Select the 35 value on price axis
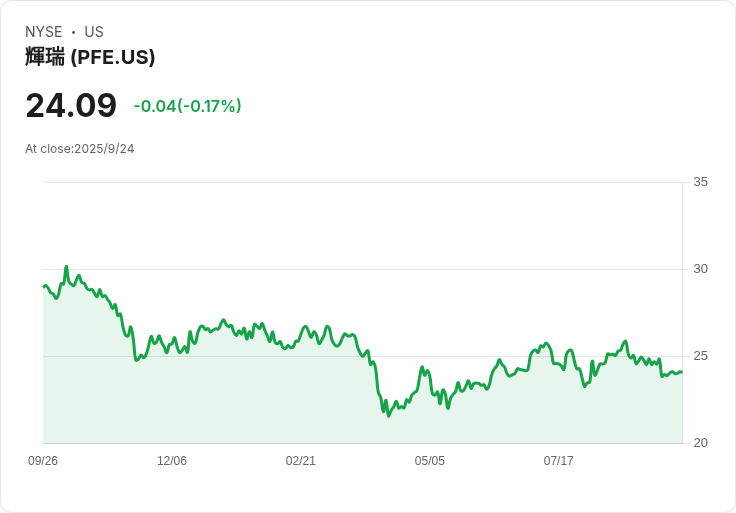Screen dimensions: 736x513 point(700,182)
